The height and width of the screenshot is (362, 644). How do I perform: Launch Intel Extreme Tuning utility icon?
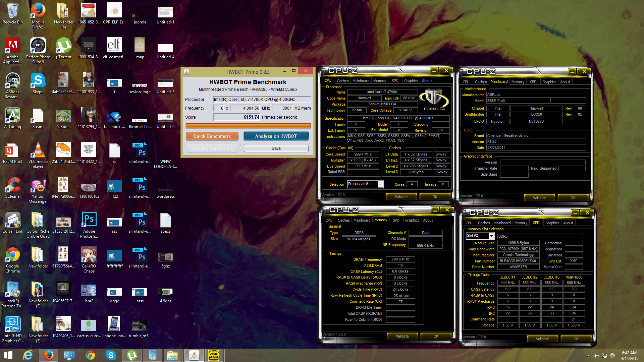click(13, 294)
